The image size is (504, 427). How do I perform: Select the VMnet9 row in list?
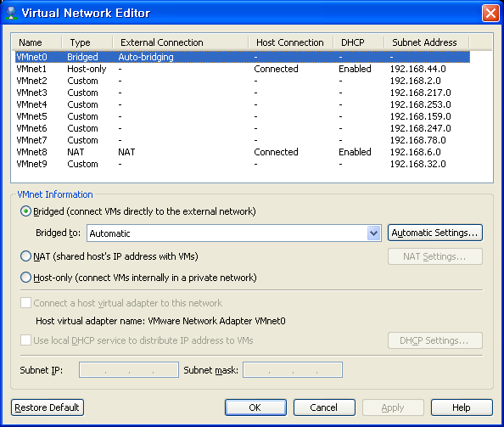click(243, 164)
